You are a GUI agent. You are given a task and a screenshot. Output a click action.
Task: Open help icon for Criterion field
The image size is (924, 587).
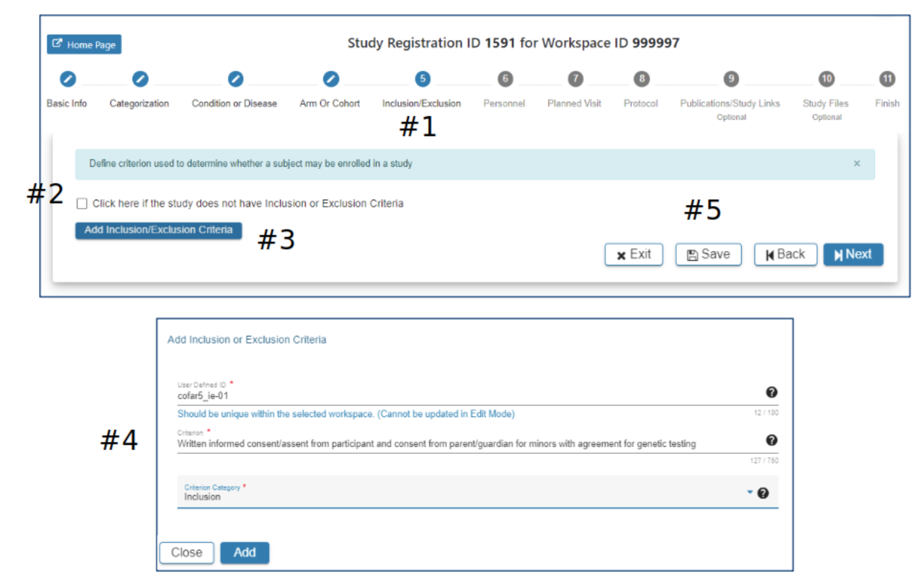(x=771, y=440)
